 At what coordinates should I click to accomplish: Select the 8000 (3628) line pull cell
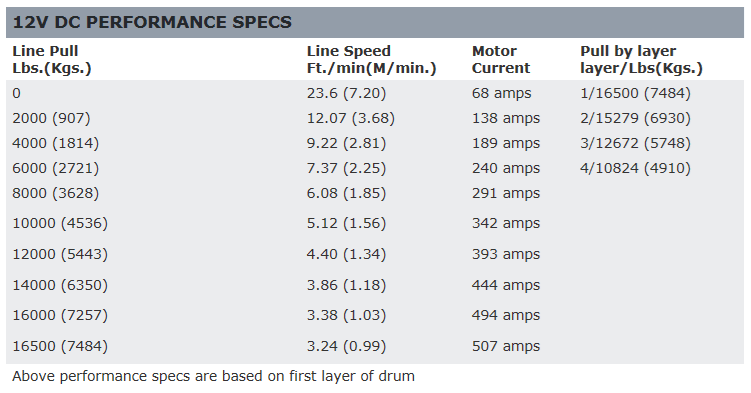tap(56, 193)
